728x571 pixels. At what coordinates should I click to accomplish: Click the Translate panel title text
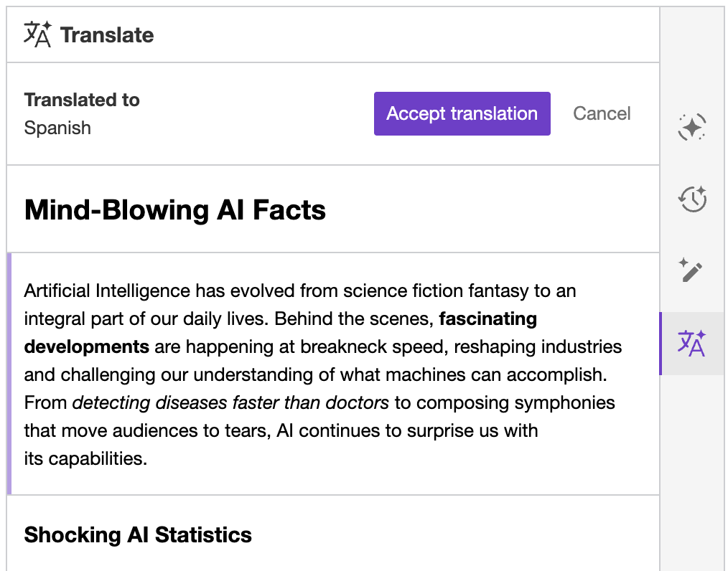(107, 34)
